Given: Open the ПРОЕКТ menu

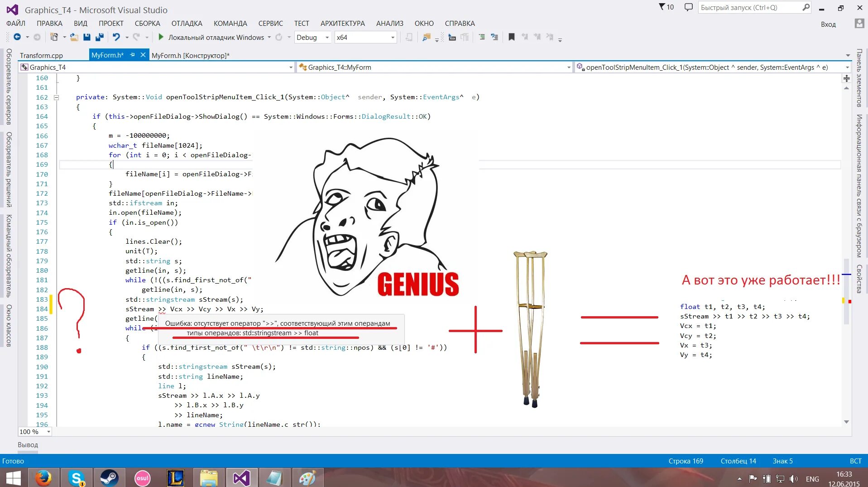Looking at the screenshot, I should 111,24.
